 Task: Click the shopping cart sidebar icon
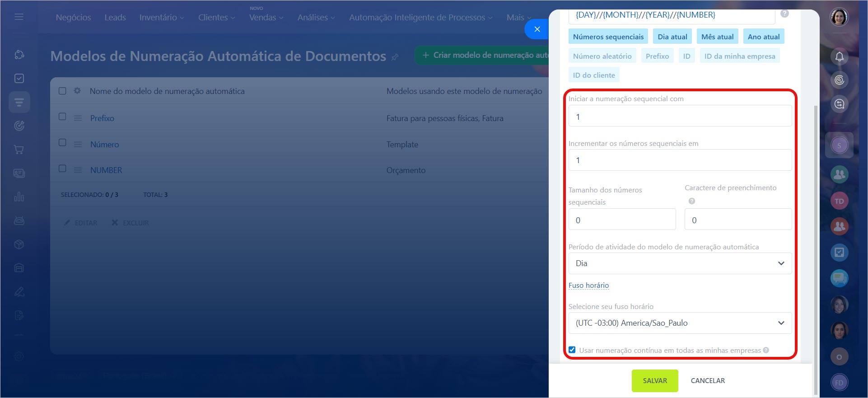pyautogui.click(x=19, y=150)
